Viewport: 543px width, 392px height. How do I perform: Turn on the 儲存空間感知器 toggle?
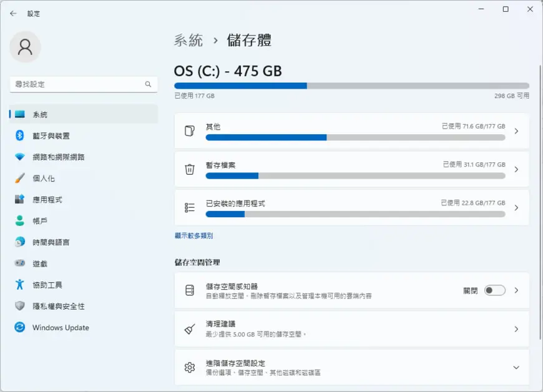pyautogui.click(x=494, y=290)
